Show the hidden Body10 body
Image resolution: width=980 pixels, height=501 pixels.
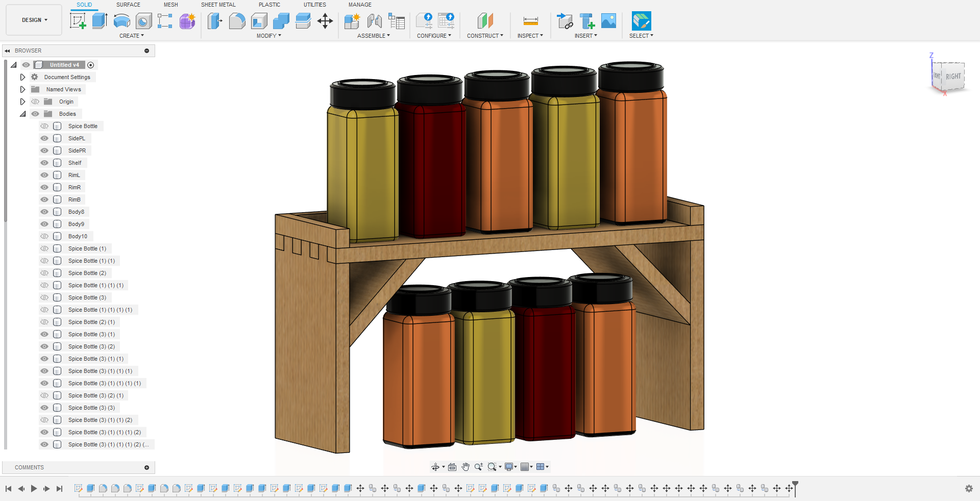coord(44,236)
